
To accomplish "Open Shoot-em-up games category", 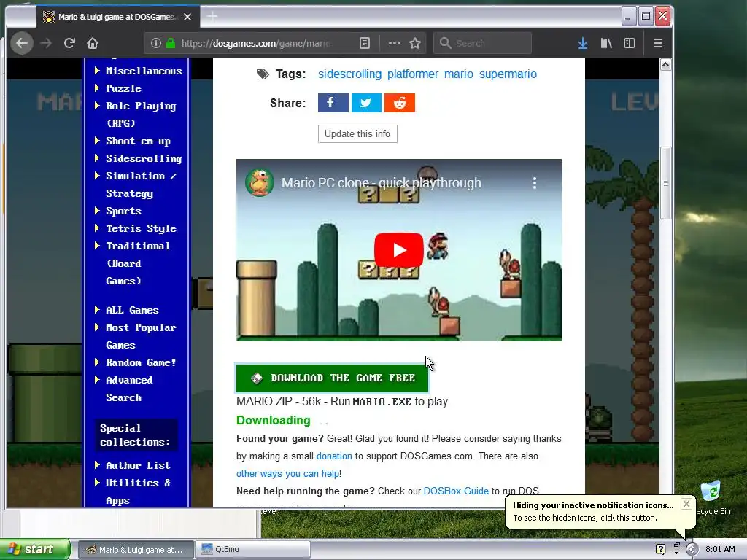I will [138, 141].
